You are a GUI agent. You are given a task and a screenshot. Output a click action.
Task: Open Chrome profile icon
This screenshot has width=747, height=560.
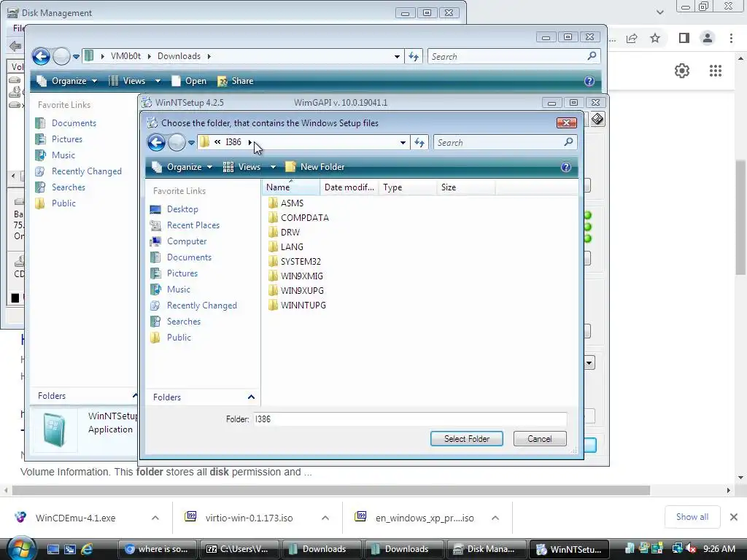click(708, 38)
